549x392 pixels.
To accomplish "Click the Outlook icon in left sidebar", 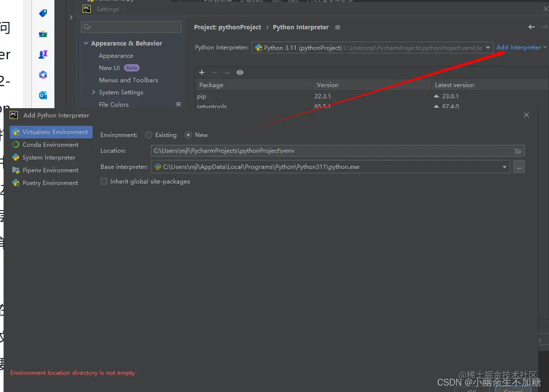I will [43, 95].
